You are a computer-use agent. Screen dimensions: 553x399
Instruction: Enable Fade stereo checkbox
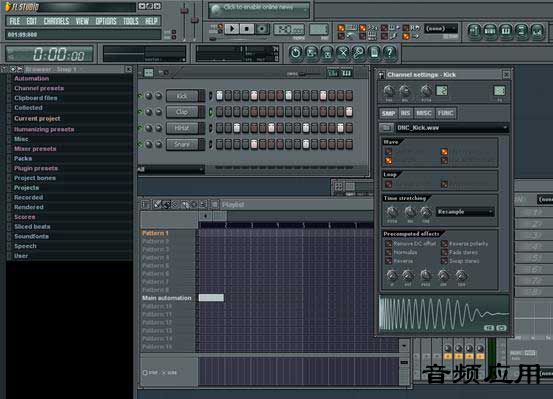click(x=444, y=252)
